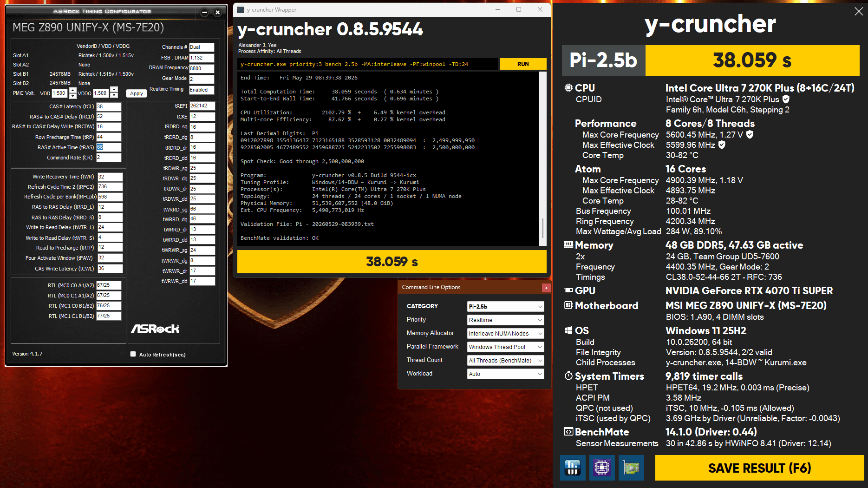This screenshot has width=868, height=488.
Task: Click the y-cruncher command line field
Action: (368, 64)
